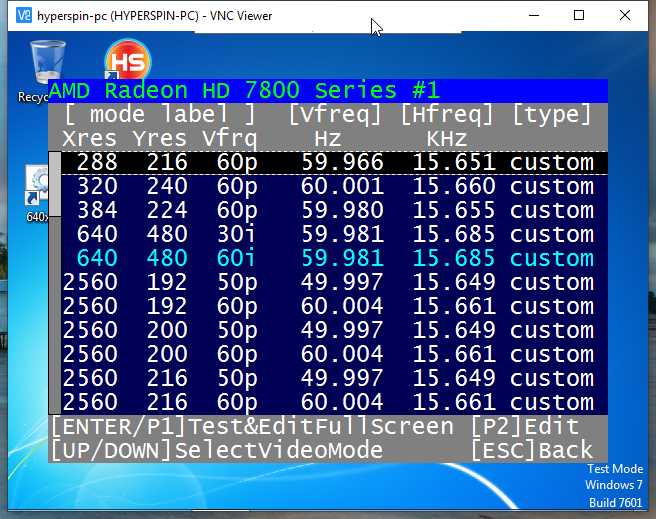Click the 15.660 Hfreq value

(x=454, y=186)
